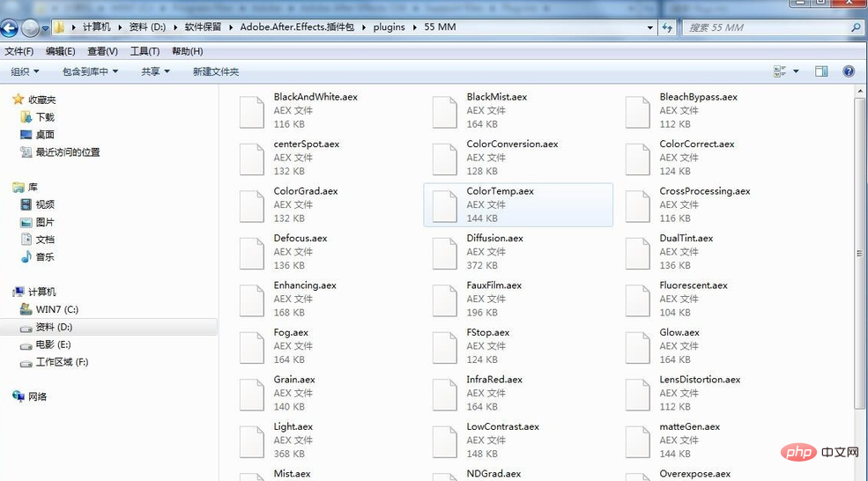Select the BleachBypass.aex file icon
This screenshot has width=868, height=481.
click(x=637, y=111)
